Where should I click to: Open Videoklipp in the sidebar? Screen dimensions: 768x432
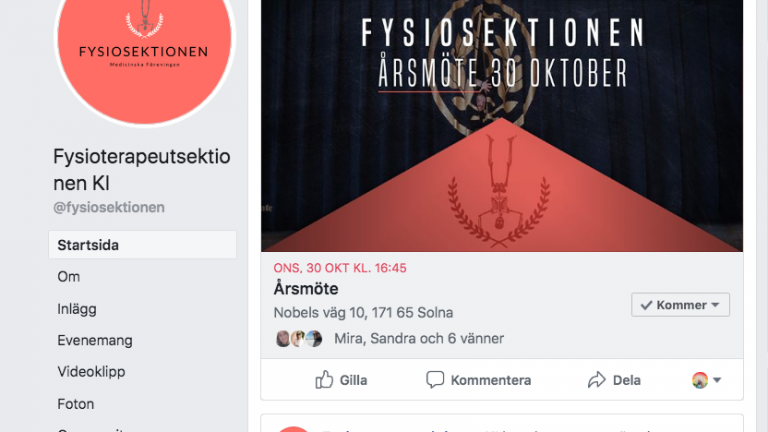91,372
